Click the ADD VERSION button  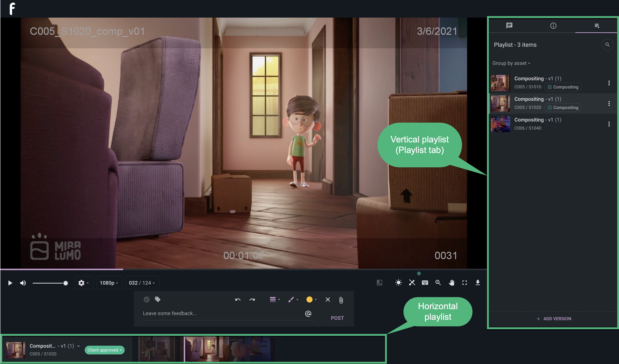[553, 319]
